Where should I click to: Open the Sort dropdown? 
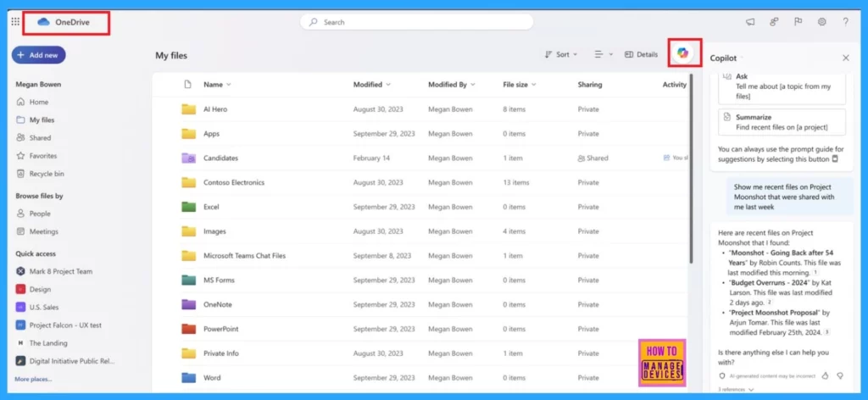pos(561,54)
